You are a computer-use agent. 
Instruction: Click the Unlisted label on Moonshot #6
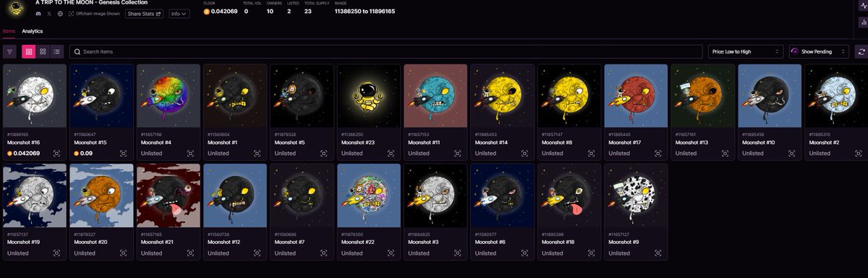[486, 253]
